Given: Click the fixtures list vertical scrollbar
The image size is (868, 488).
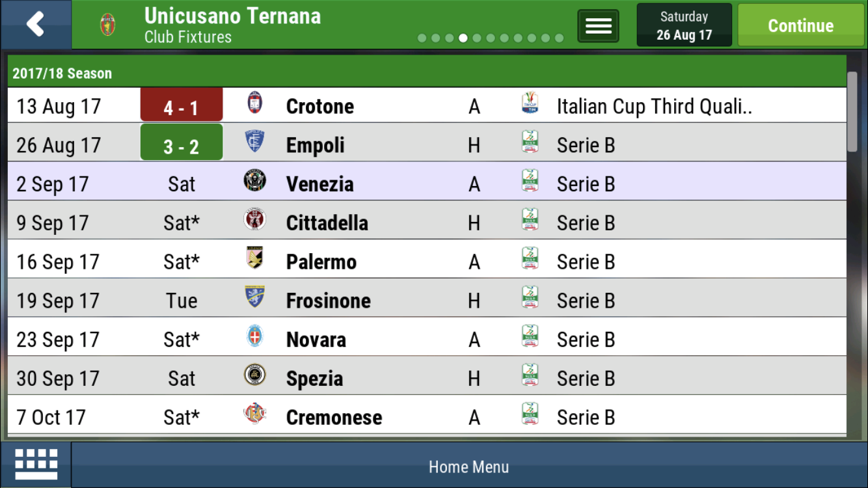Looking at the screenshot, I should point(852,112).
